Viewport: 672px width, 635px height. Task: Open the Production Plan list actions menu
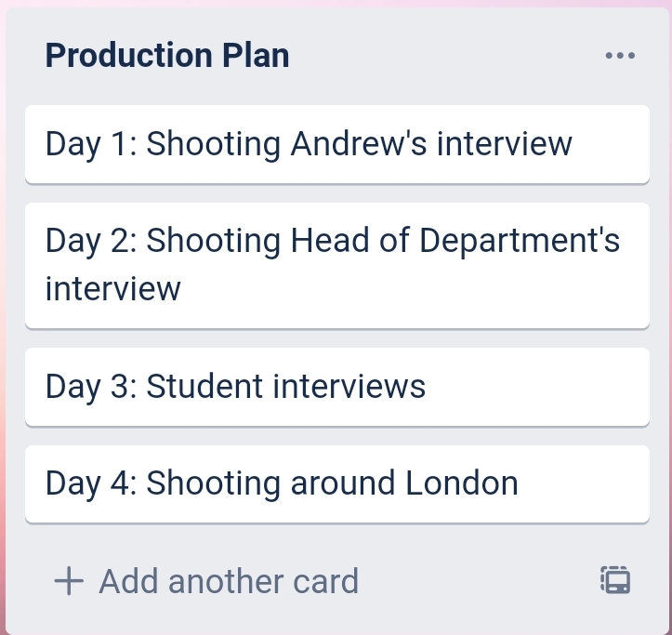[x=620, y=56]
